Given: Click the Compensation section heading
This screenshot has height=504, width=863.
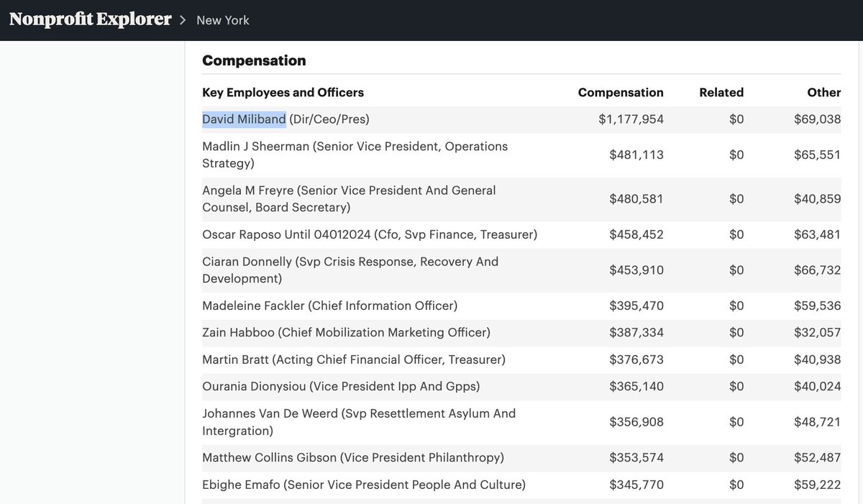Looking at the screenshot, I should [254, 60].
